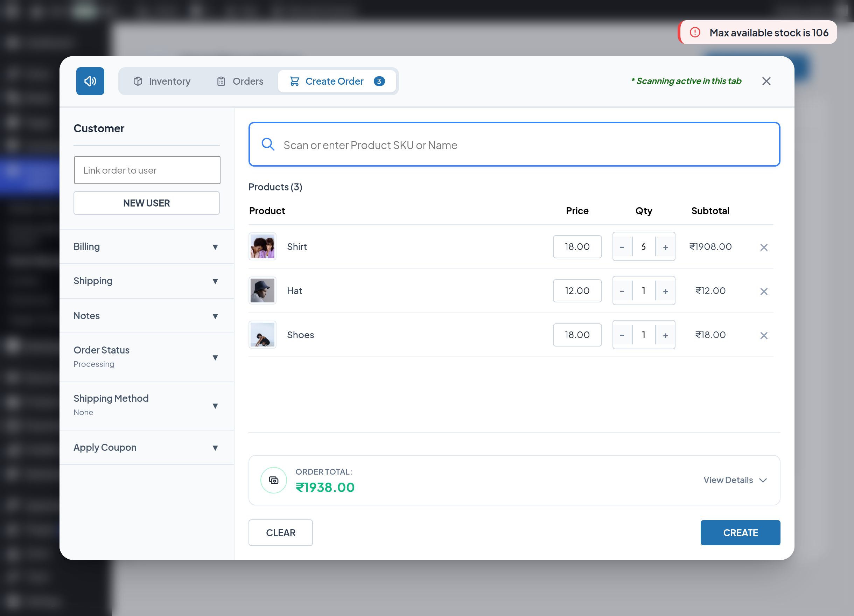Click the Shirt subtotal ₹1908.00
The height and width of the screenshot is (616, 854).
pos(710,247)
